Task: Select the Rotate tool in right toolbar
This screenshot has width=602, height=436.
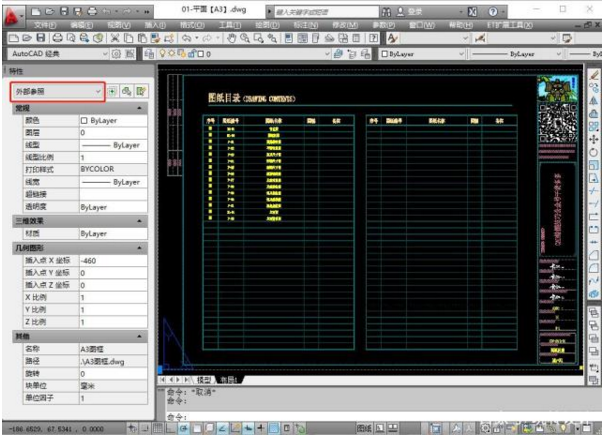Action: coord(594,152)
